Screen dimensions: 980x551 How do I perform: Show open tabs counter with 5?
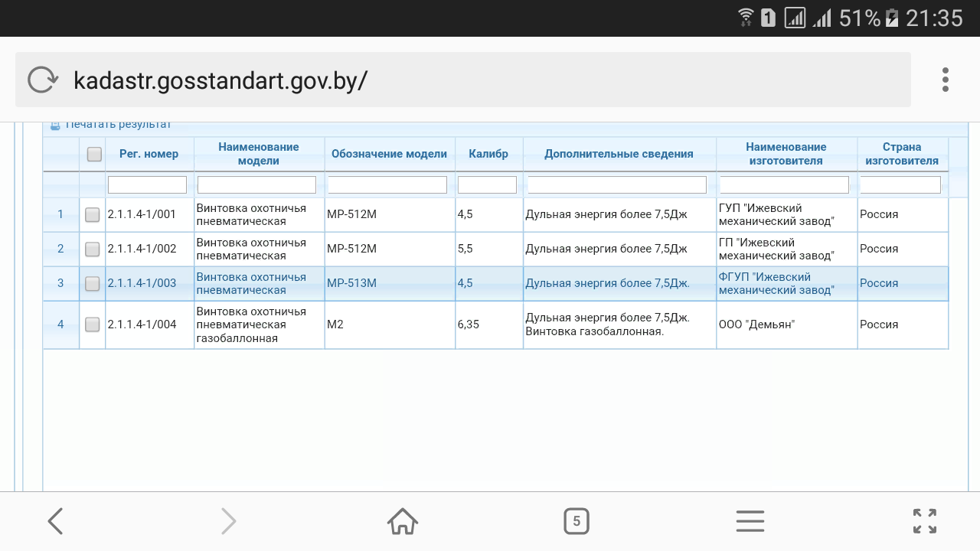[577, 521]
